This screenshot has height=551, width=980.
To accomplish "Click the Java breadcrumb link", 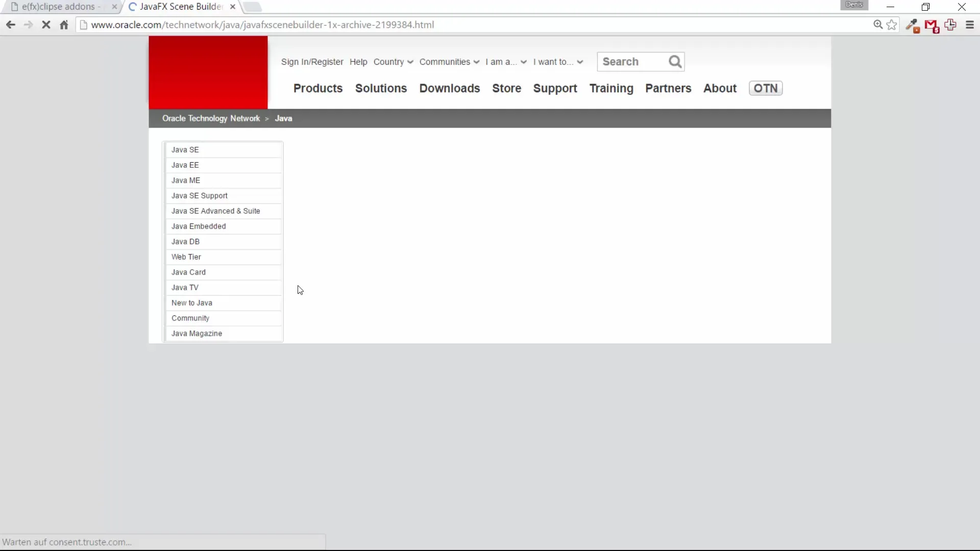I will click(283, 118).
